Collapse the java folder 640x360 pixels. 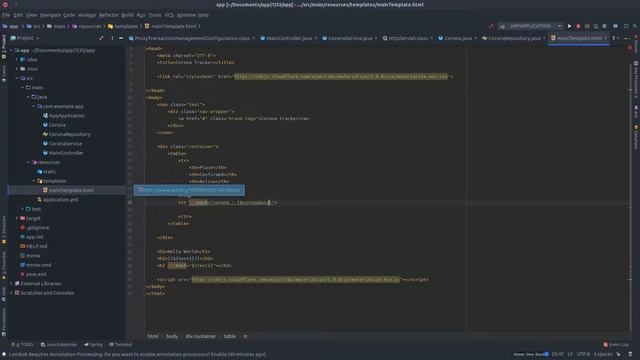[x=28, y=97]
